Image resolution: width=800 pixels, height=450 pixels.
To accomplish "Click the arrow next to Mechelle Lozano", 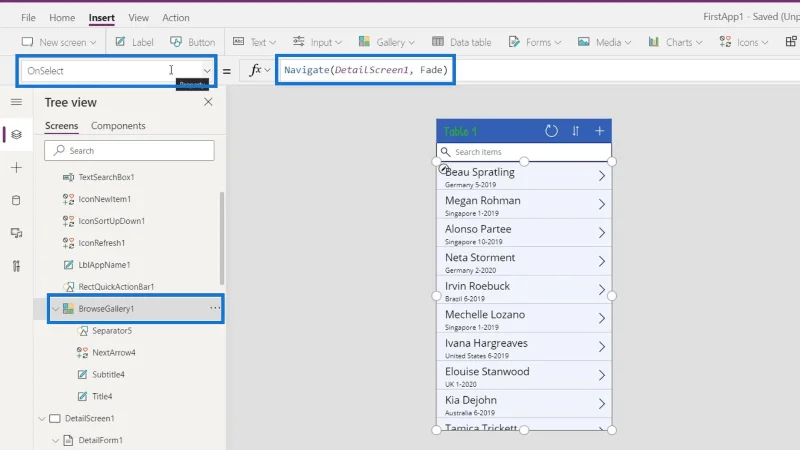I will click(x=602, y=318).
